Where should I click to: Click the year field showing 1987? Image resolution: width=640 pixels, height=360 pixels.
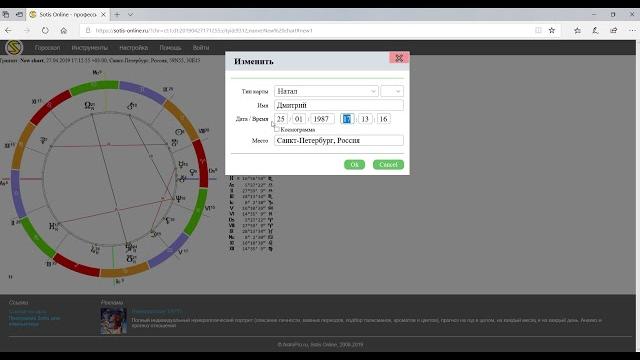point(322,119)
